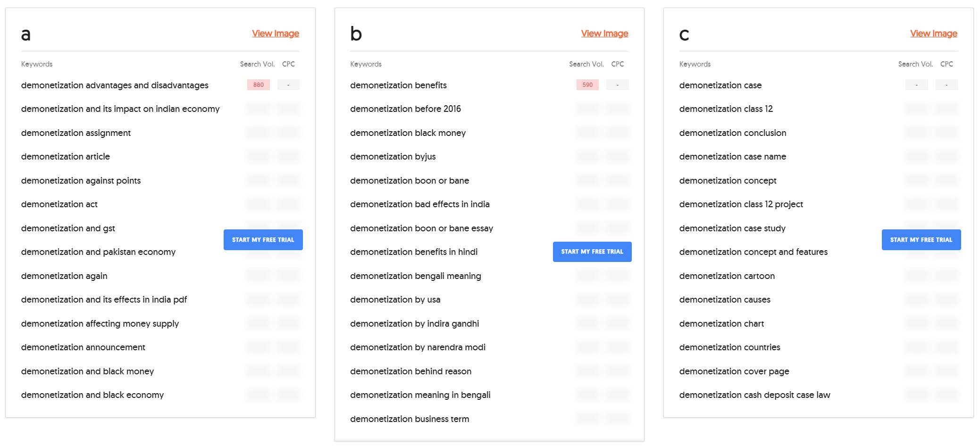Viewport: 980px width, 447px height.
Task: Open the View Image link in panel a
Action: point(276,33)
